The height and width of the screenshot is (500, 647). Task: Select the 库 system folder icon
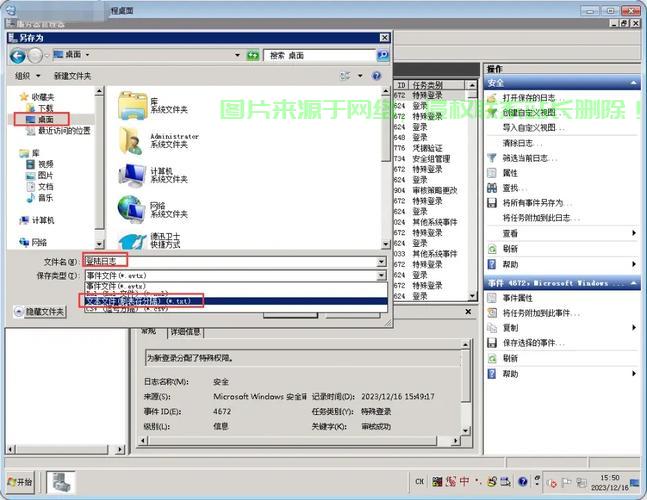[x=132, y=106]
